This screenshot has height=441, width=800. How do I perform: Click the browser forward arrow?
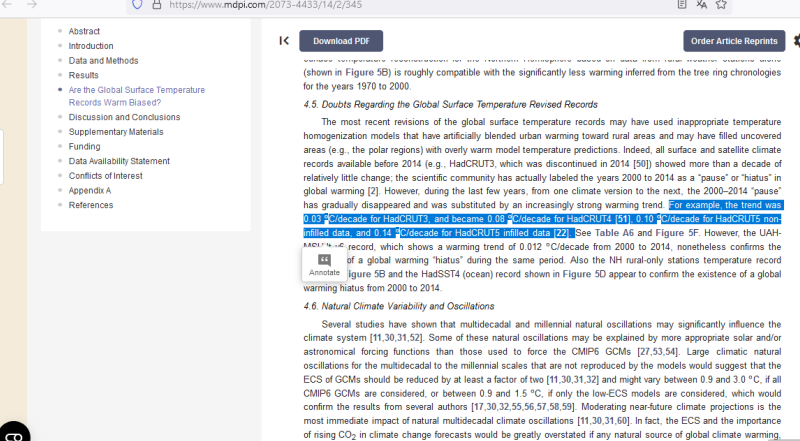[32, 4]
